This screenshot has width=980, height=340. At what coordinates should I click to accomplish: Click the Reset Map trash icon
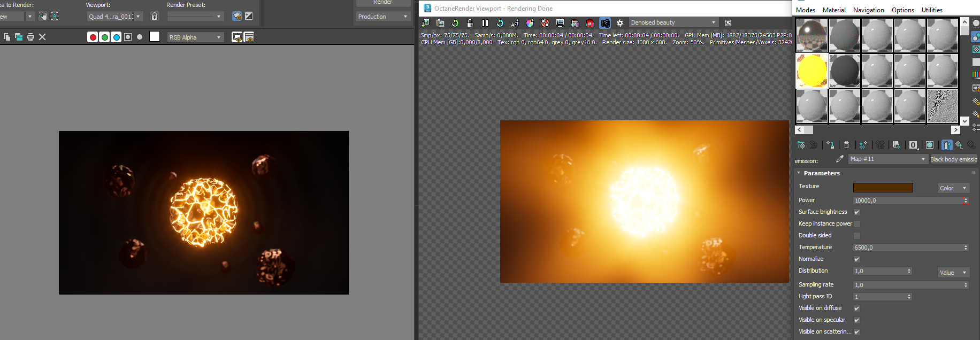tap(846, 145)
